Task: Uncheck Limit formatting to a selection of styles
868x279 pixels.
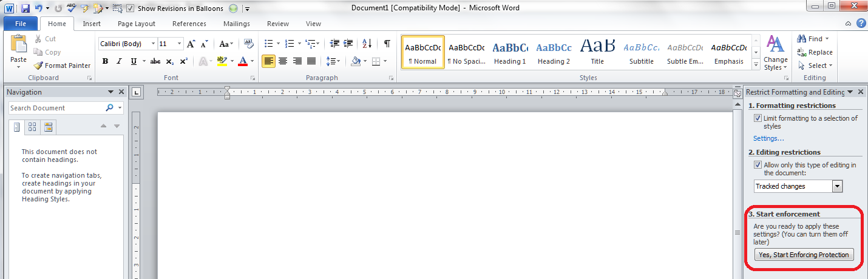Action: pyautogui.click(x=758, y=118)
